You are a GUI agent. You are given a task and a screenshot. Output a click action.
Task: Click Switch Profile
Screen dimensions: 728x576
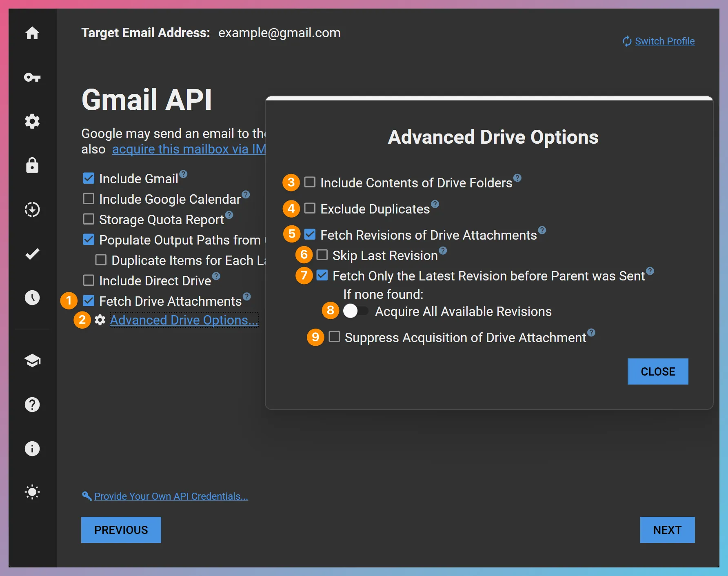(665, 41)
